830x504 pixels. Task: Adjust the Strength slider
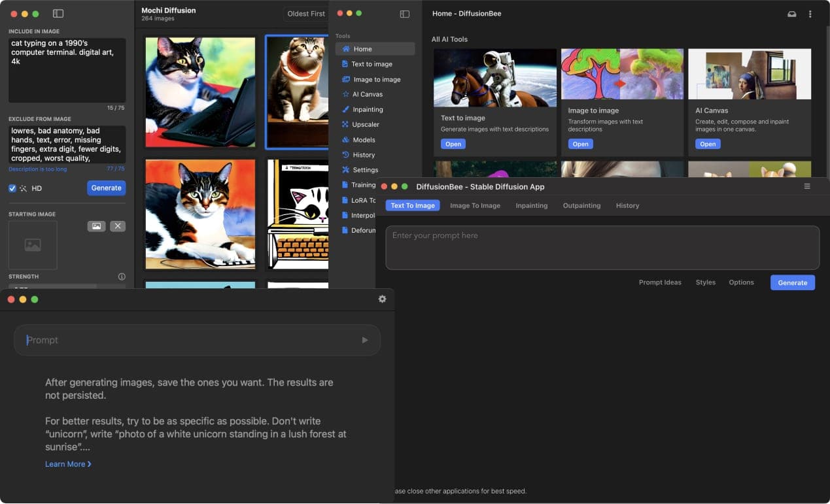pos(65,286)
